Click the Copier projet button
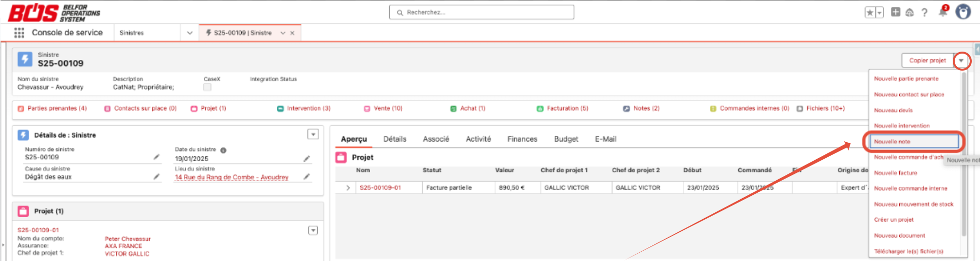980x261 pixels. [x=927, y=60]
